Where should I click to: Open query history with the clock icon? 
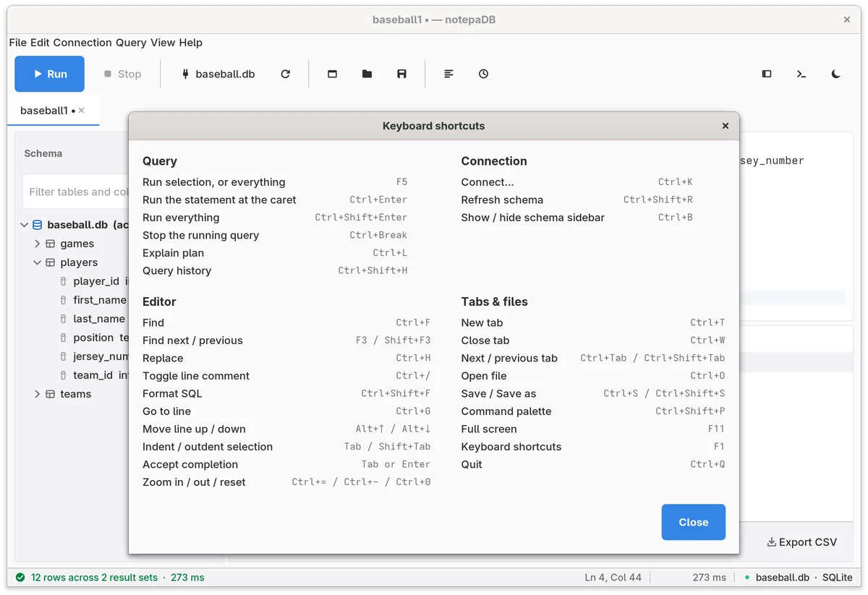point(483,74)
